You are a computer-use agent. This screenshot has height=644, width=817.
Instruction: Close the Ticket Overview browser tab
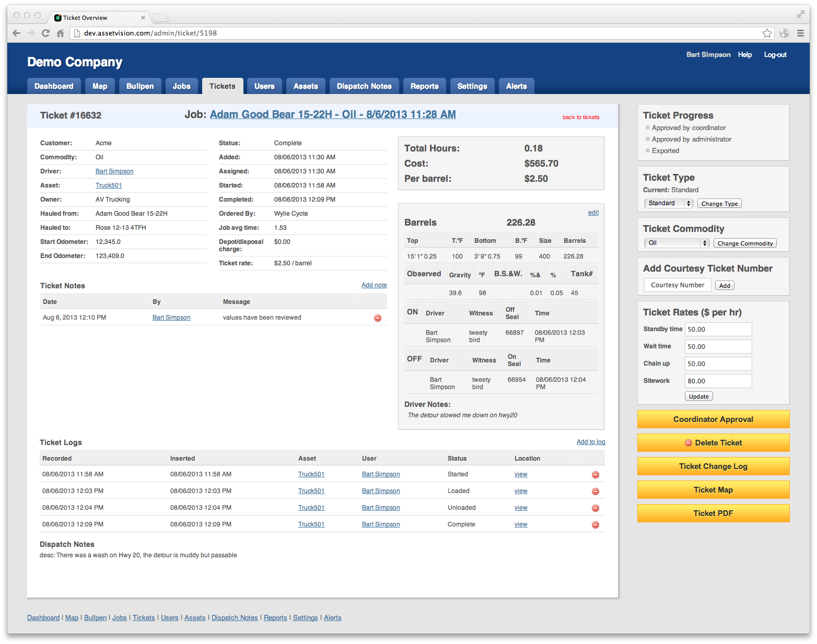coord(143,18)
